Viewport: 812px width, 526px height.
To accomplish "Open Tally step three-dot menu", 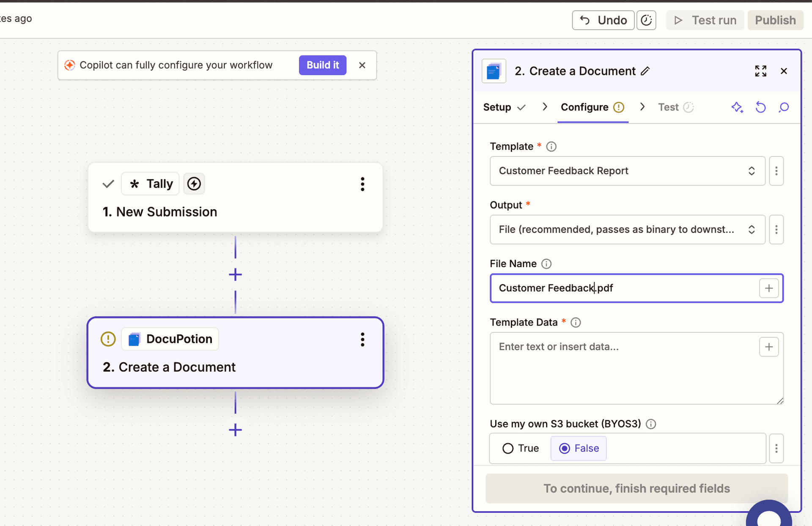I will coord(362,184).
